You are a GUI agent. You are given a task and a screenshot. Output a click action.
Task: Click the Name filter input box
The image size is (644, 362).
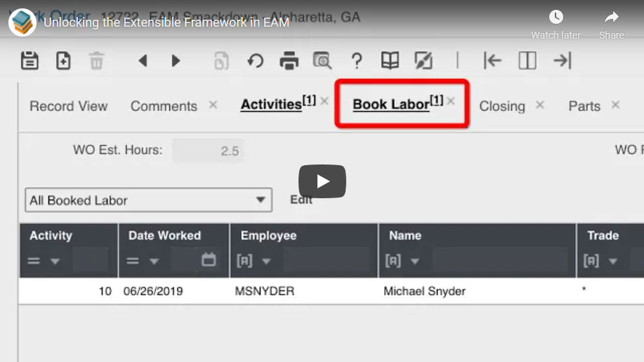[500, 259]
